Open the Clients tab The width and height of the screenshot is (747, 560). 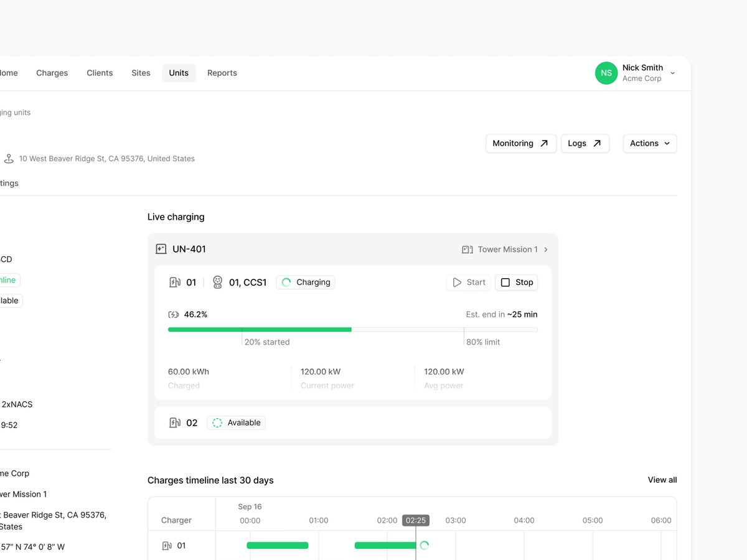click(100, 73)
